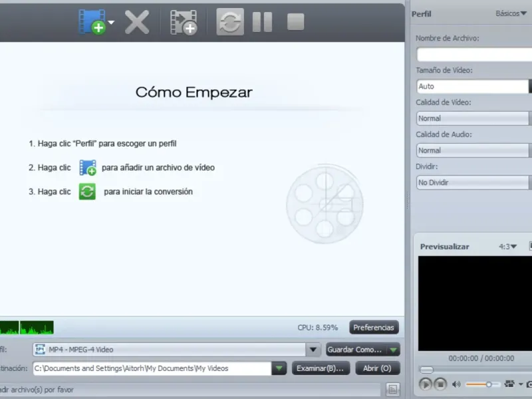This screenshot has width=532, height=399.
Task: Open the destination path green dropdown arrow
Action: (279, 368)
